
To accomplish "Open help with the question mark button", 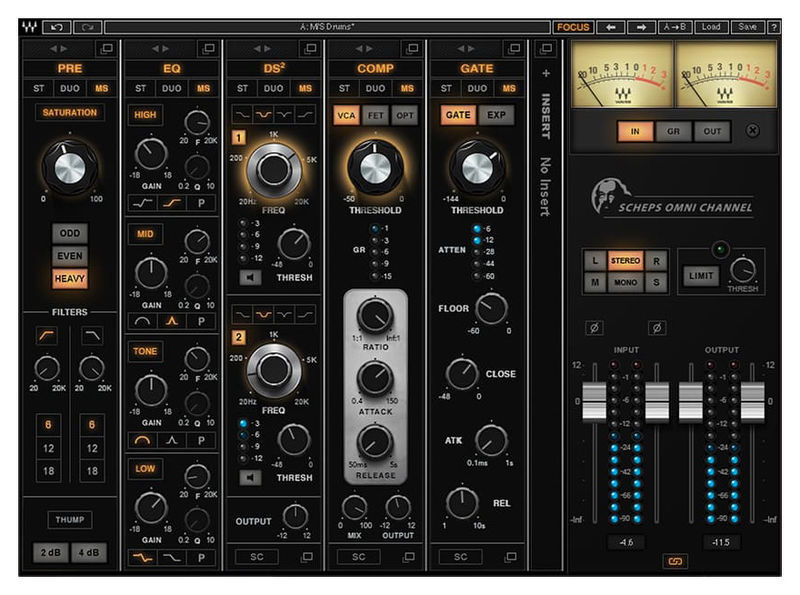I will tap(774, 27).
